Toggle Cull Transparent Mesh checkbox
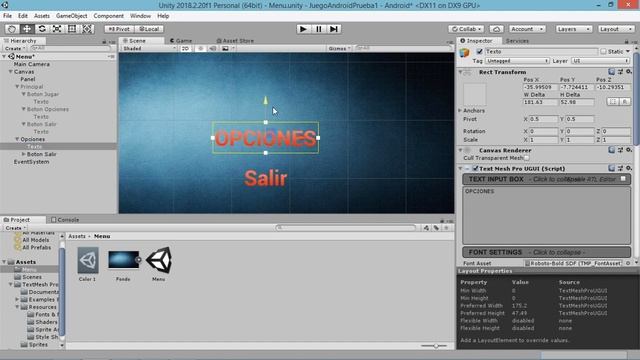 pos(527,158)
